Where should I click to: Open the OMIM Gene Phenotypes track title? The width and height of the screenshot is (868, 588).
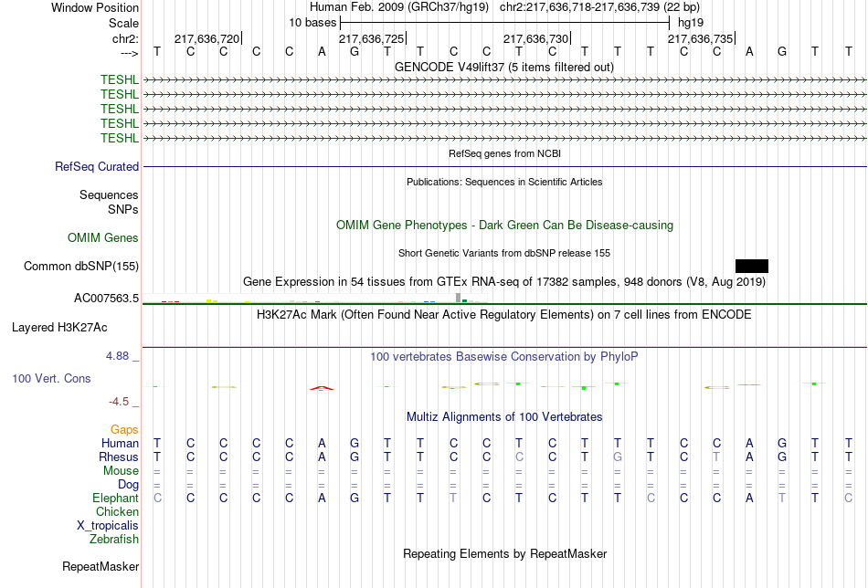pos(504,226)
